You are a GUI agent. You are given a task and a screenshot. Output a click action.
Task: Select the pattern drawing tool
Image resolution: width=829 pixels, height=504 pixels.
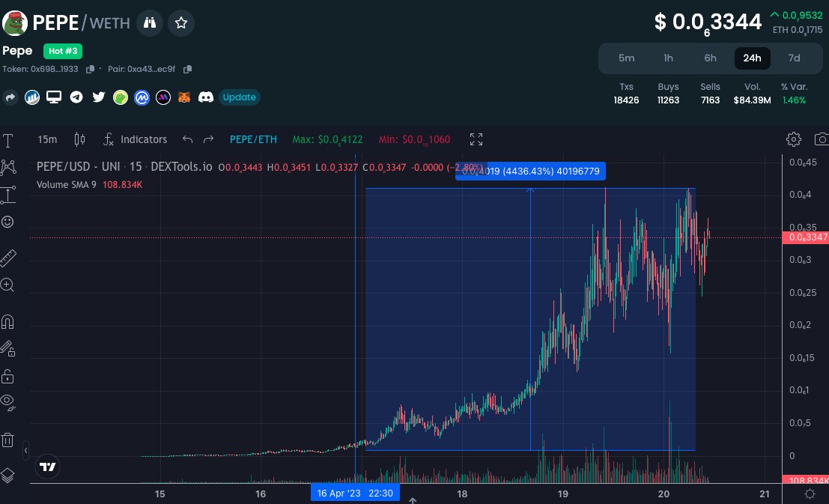[8, 168]
